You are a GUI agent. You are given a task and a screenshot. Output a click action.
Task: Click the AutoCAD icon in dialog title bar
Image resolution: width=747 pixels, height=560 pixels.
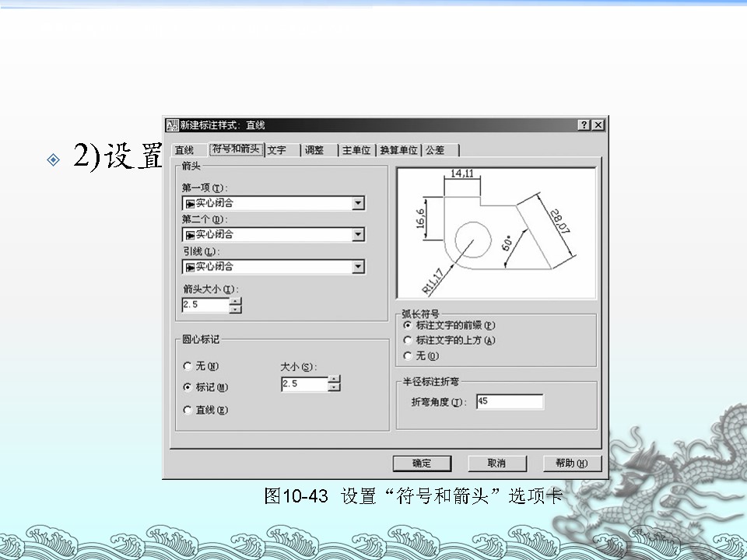(x=172, y=125)
